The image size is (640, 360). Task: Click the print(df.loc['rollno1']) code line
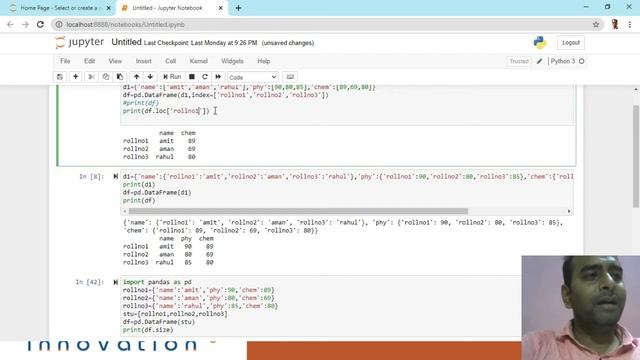click(166, 111)
